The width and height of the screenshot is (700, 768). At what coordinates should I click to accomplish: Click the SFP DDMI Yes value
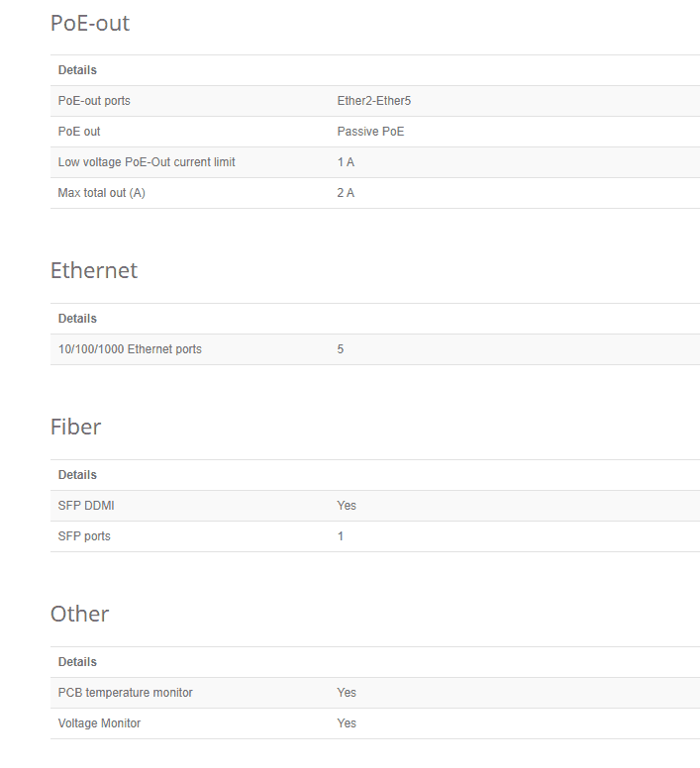click(x=347, y=506)
